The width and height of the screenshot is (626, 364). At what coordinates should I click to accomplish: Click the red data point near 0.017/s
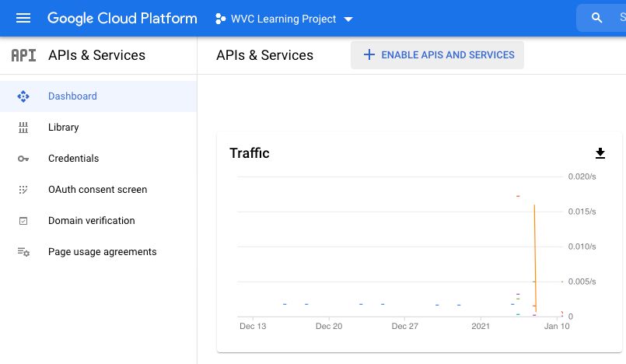click(x=518, y=196)
